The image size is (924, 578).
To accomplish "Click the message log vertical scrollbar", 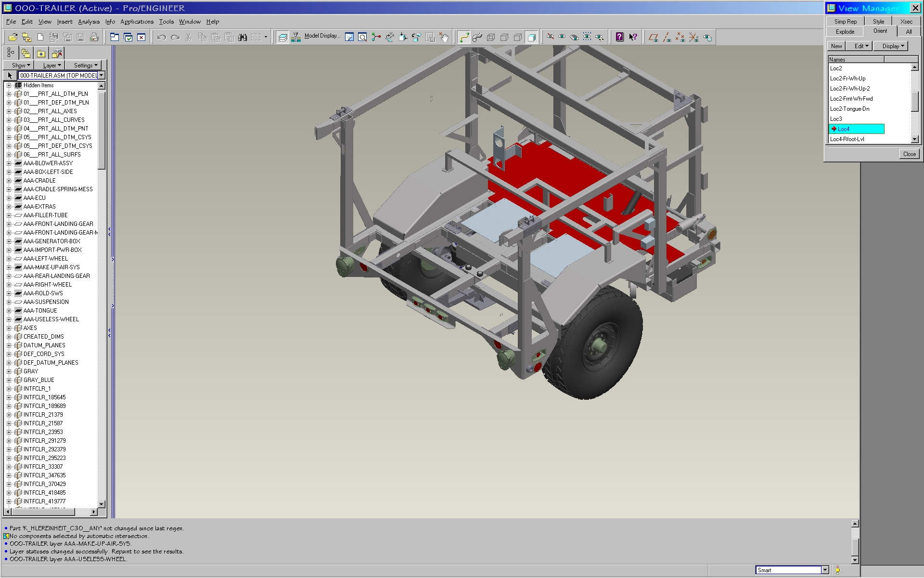I will [855, 542].
